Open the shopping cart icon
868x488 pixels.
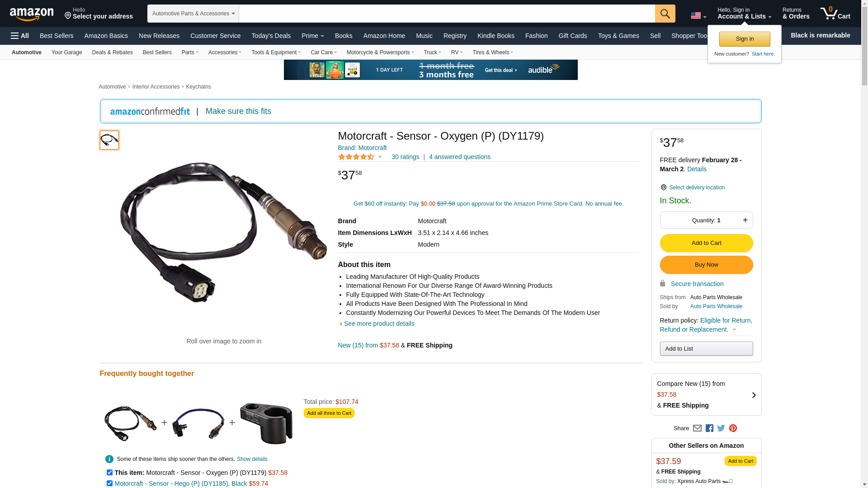pyautogui.click(x=835, y=13)
